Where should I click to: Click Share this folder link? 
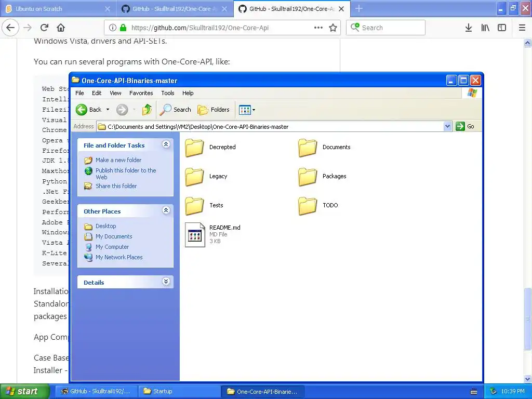click(x=116, y=186)
